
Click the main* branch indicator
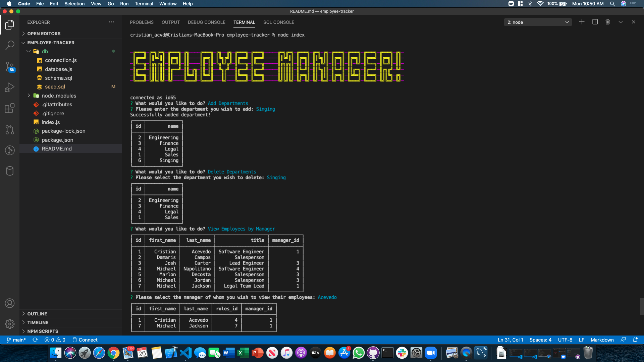coord(16,340)
